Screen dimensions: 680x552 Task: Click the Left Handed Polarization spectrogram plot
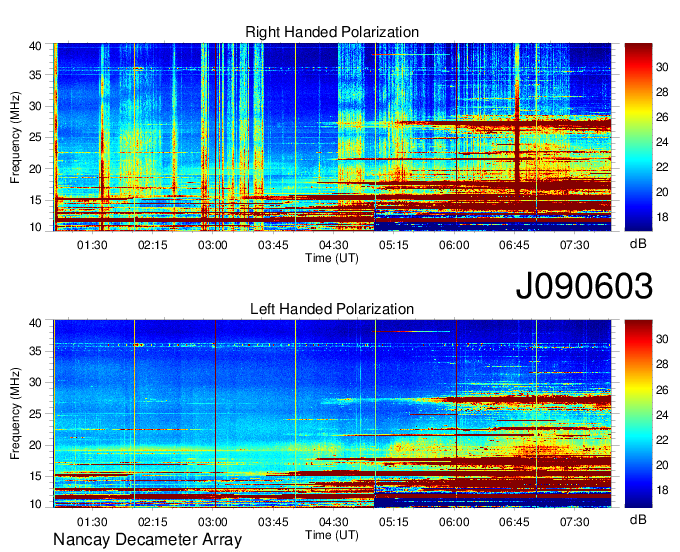pyautogui.click(x=332, y=414)
